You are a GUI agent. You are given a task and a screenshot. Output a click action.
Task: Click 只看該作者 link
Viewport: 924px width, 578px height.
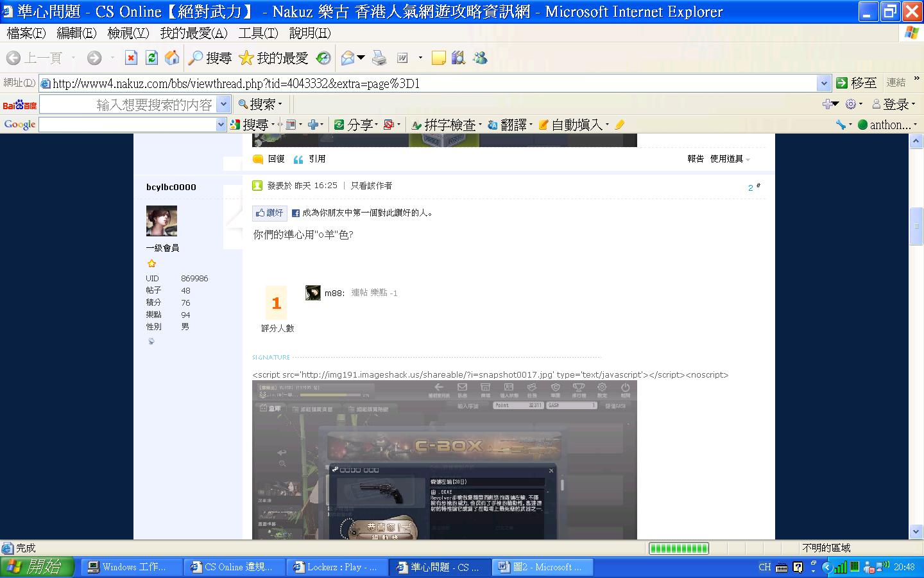372,186
